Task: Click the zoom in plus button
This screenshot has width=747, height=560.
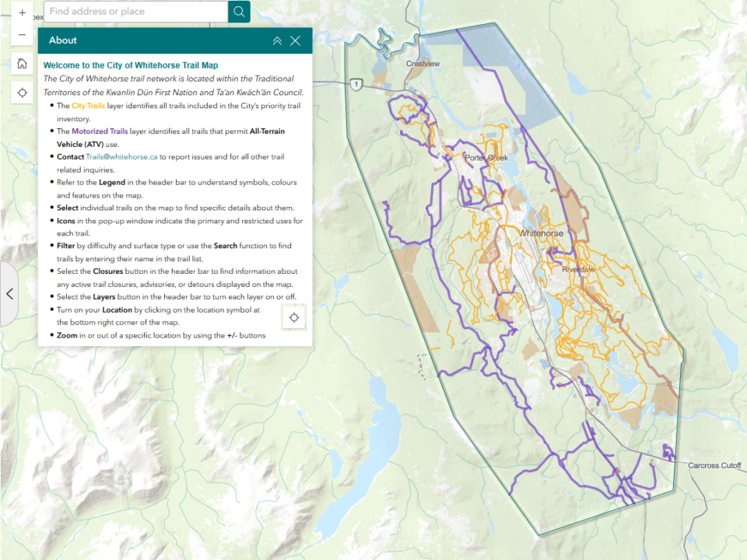Action: click(22, 12)
